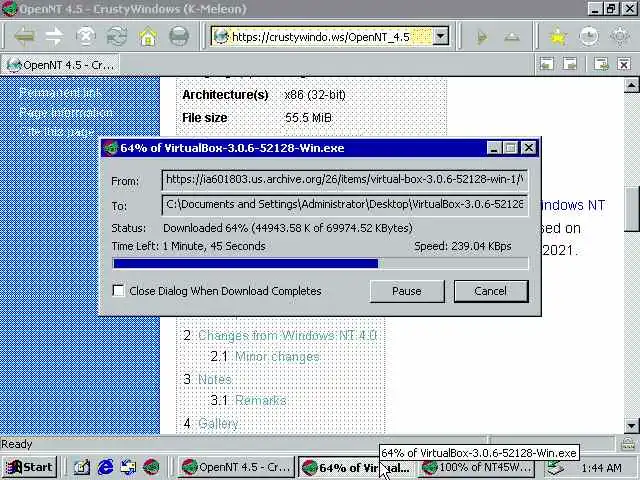
Task: Open bookmarks with the yellow star icon
Action: [558, 37]
